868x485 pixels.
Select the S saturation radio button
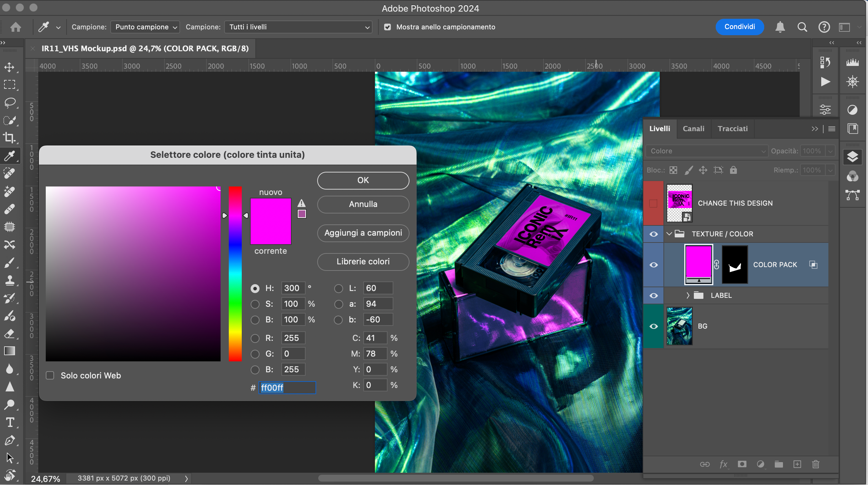pyautogui.click(x=255, y=304)
